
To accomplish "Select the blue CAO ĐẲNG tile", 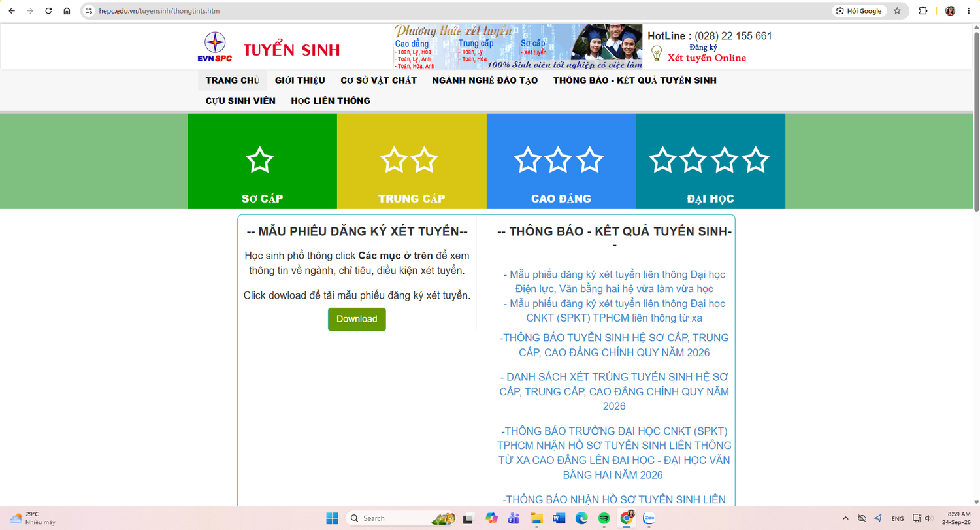I will (561, 161).
